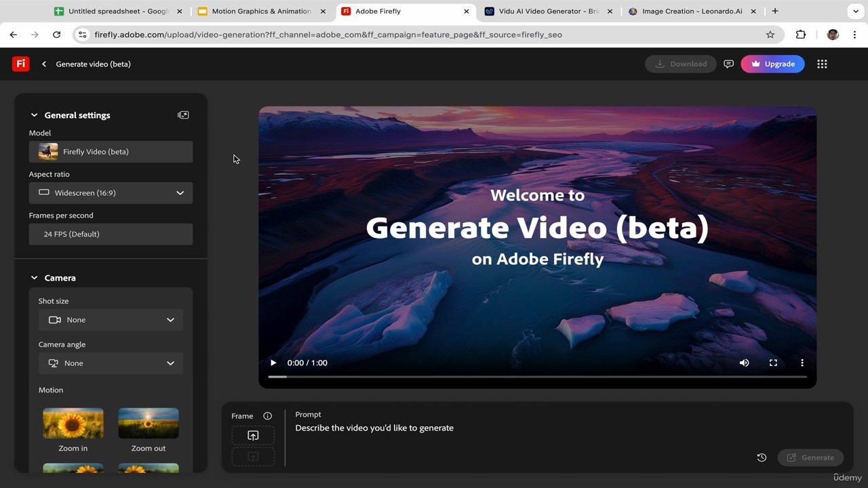Switch to Vidu AI Video Generator tab
This screenshot has width=868, height=488.
(547, 12)
